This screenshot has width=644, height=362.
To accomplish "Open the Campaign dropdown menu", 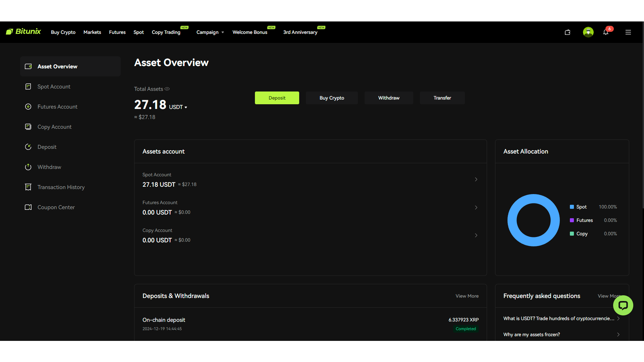I will point(210,32).
